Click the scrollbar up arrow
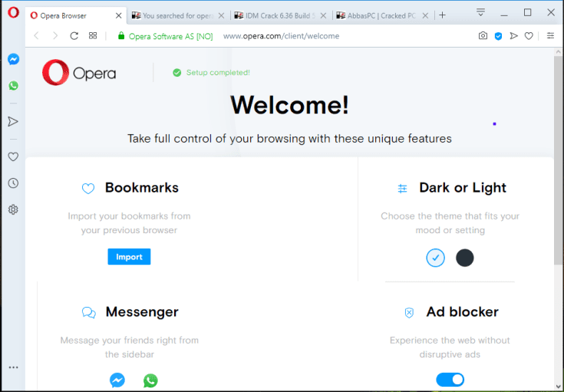The height and width of the screenshot is (392, 564). click(559, 52)
